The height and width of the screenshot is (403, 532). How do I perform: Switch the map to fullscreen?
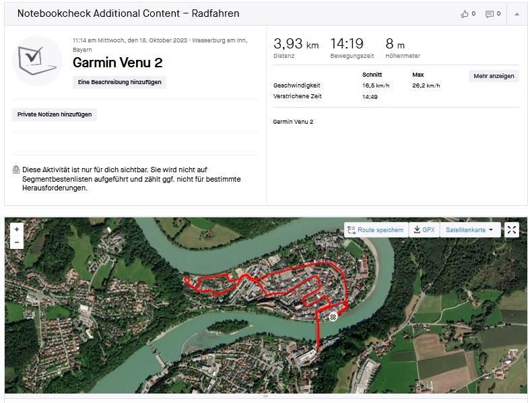pyautogui.click(x=512, y=230)
